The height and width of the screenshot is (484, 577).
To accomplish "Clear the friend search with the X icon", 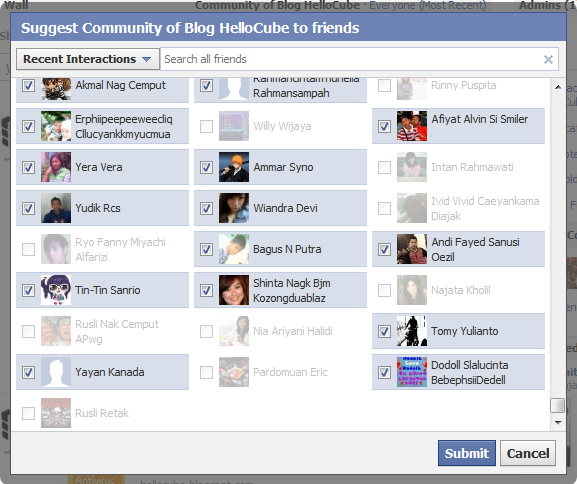I will pyautogui.click(x=548, y=59).
